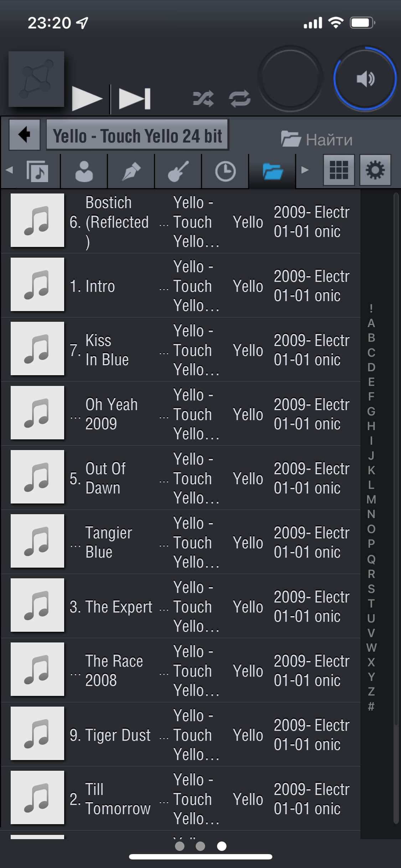401x868 pixels.
Task: Switch to the albums tab icon
Action: tap(37, 171)
